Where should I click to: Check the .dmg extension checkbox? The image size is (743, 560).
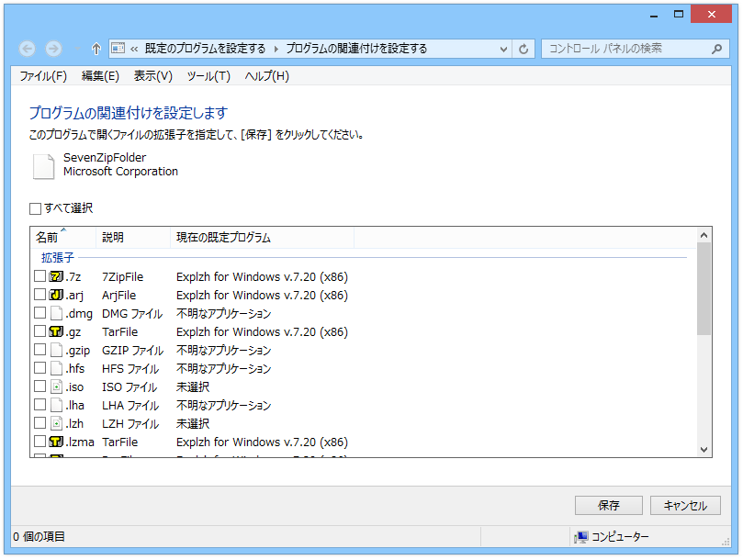point(39,313)
